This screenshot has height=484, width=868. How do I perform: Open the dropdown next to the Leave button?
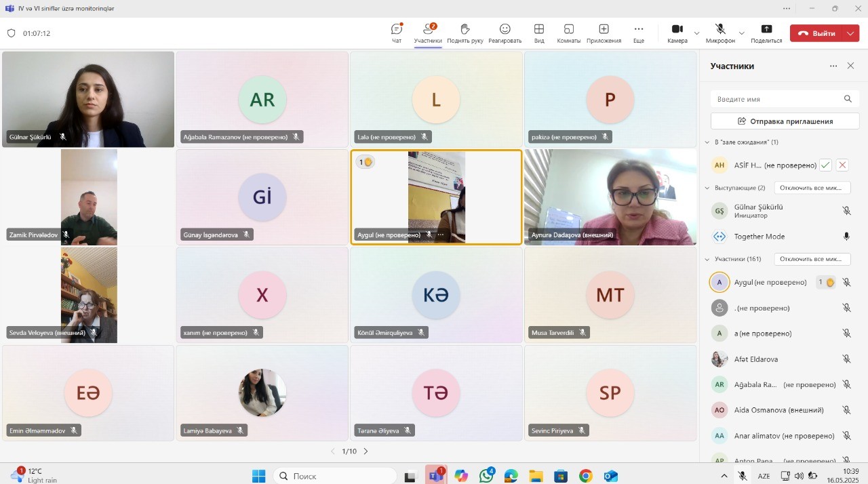(851, 33)
